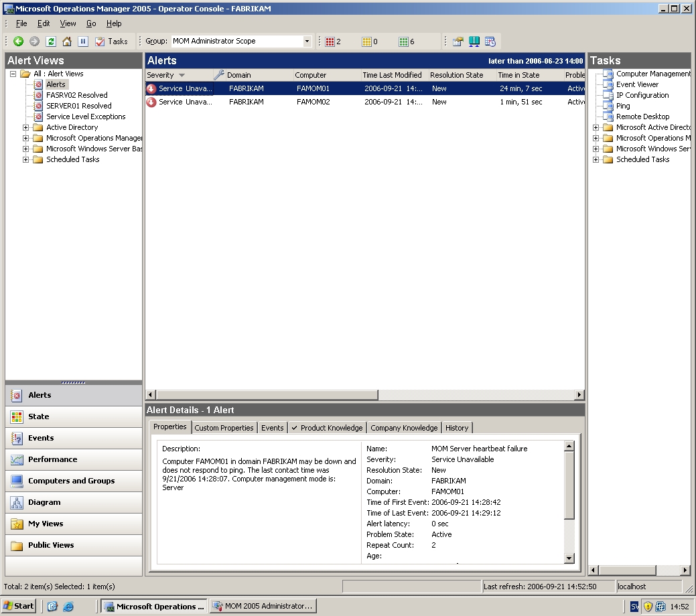Click the yellow warning counter icon

(x=366, y=42)
